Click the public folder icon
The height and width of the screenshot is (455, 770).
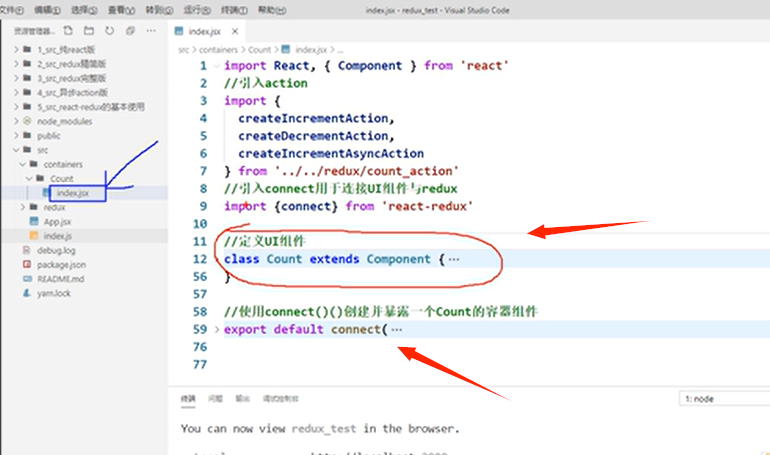(28, 135)
